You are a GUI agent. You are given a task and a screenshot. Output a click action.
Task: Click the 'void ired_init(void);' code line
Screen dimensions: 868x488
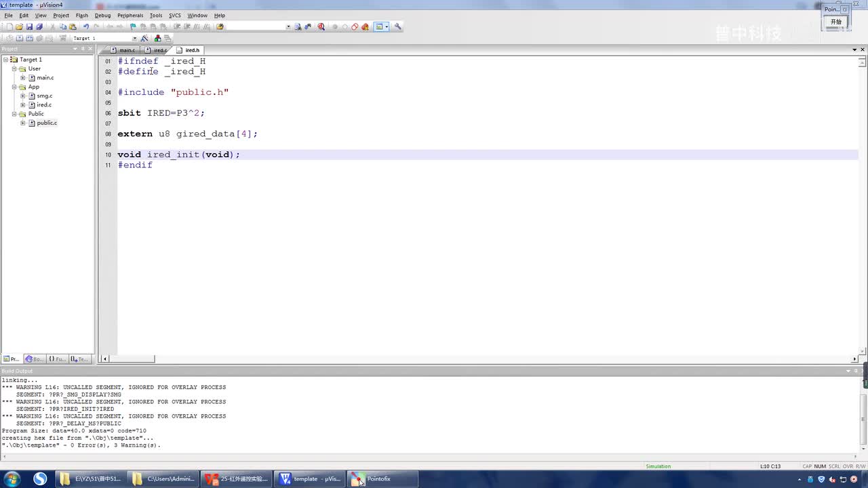point(179,155)
